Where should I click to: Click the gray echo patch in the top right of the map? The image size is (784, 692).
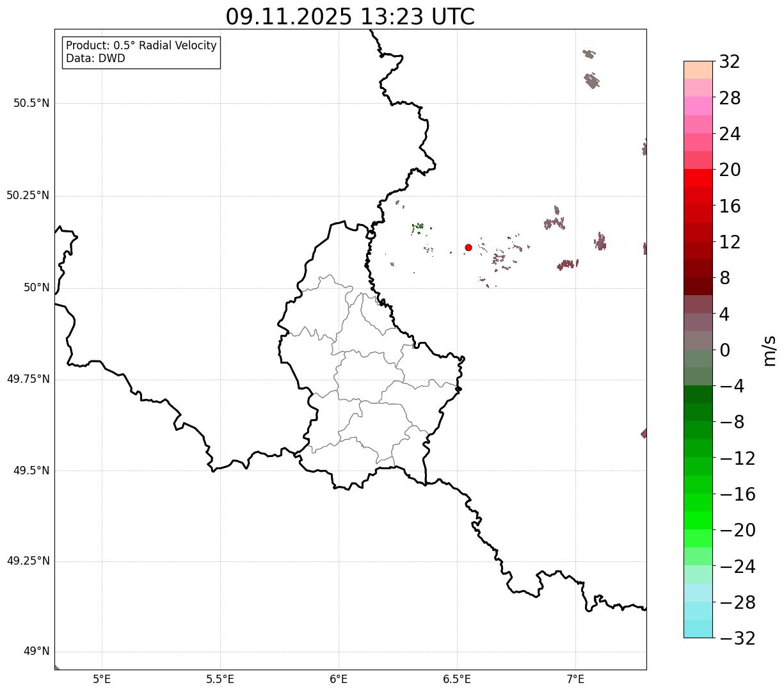click(x=591, y=81)
